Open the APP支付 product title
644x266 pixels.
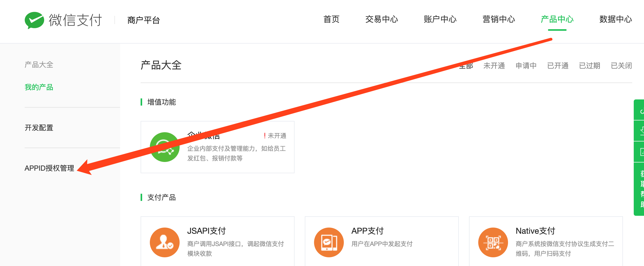pos(367,231)
